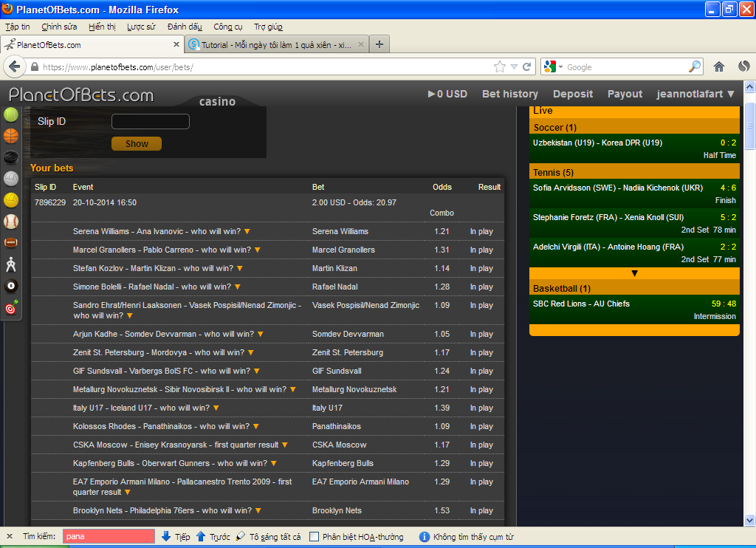This screenshot has width=756, height=548.
Task: Open the Công cụ menu
Action: [x=228, y=27]
